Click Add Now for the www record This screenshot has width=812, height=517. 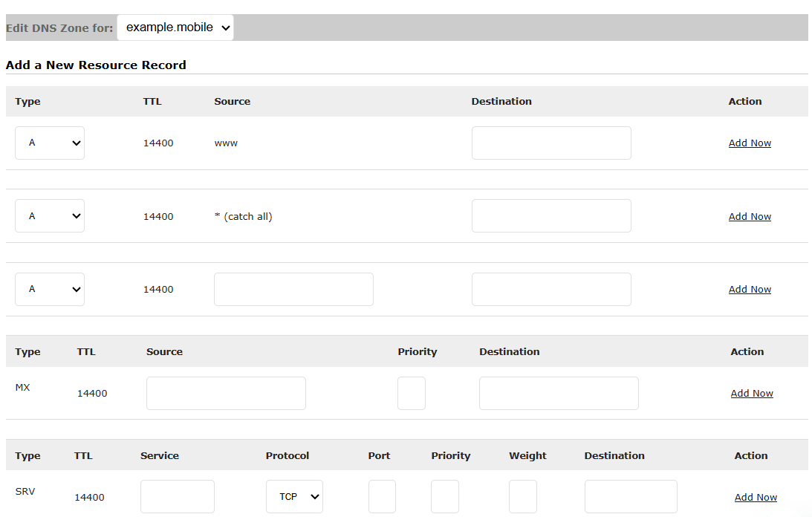pyautogui.click(x=750, y=143)
